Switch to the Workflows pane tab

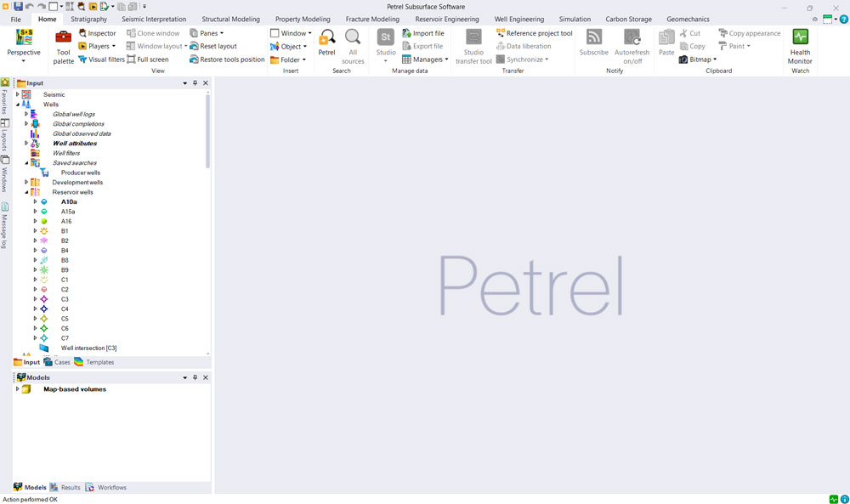tap(106, 487)
